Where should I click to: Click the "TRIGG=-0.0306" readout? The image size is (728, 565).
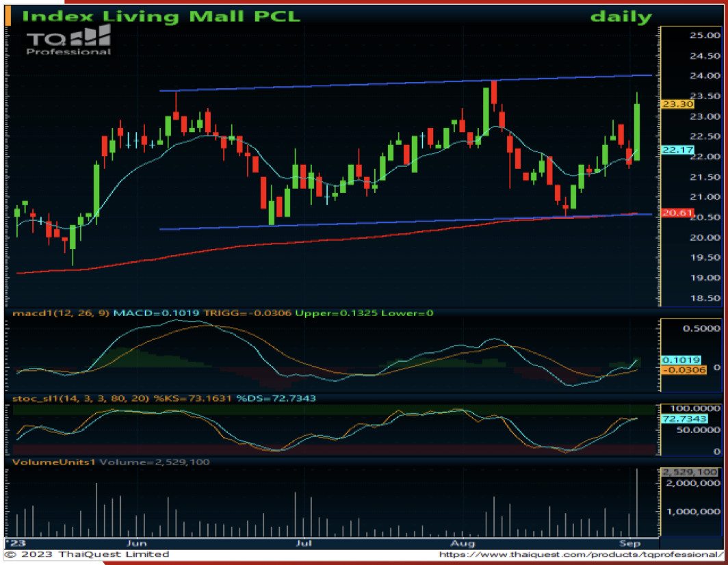tap(248, 313)
